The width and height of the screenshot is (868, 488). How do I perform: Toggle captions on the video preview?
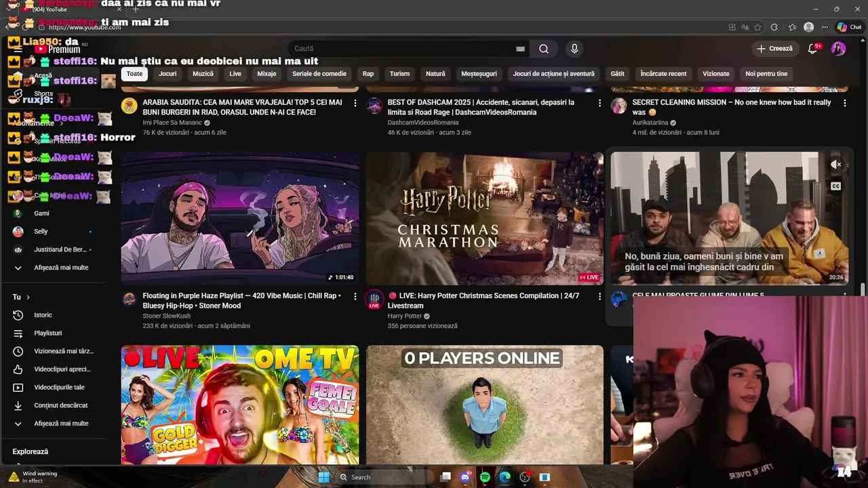tap(836, 186)
